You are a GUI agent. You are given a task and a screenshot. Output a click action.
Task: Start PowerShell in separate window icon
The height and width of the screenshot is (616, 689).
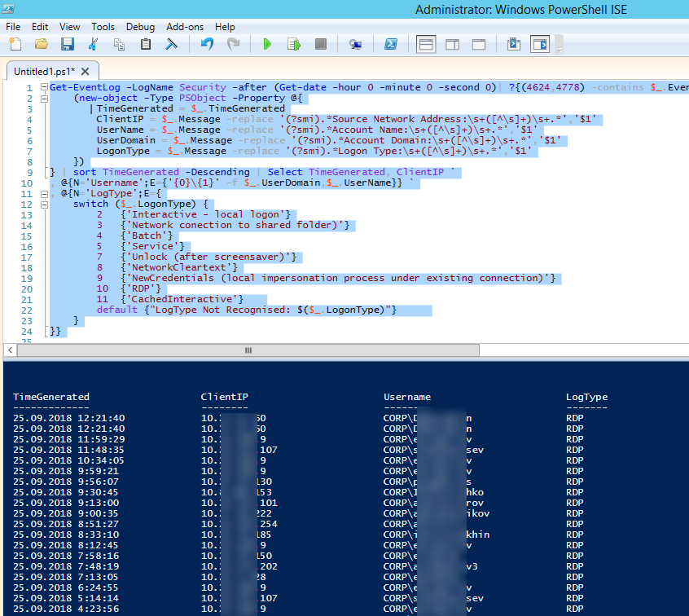[391, 44]
